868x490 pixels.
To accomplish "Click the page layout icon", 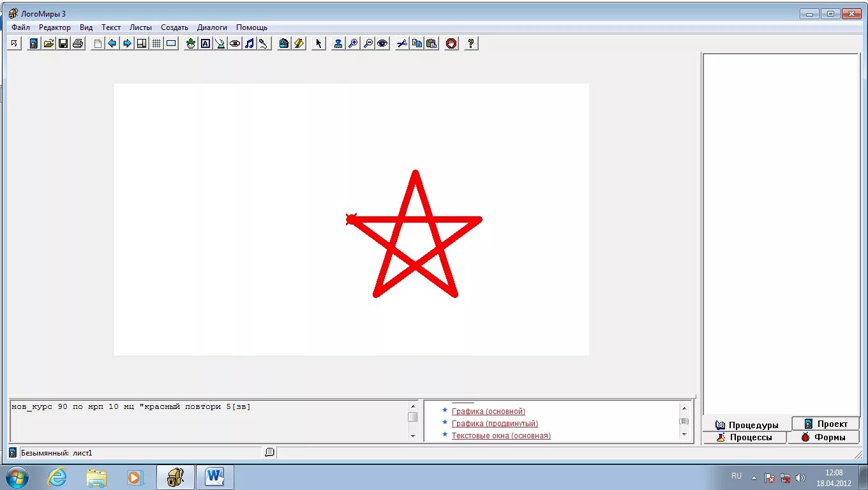I will 142,43.
